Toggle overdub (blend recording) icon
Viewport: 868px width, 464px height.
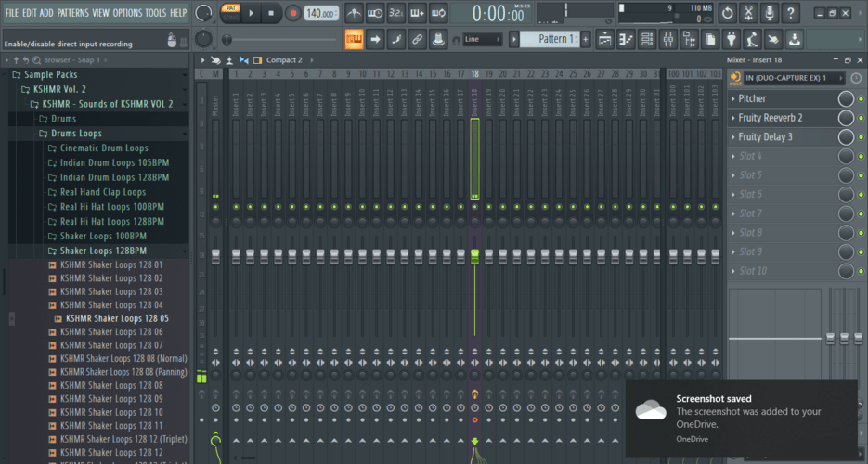417,13
